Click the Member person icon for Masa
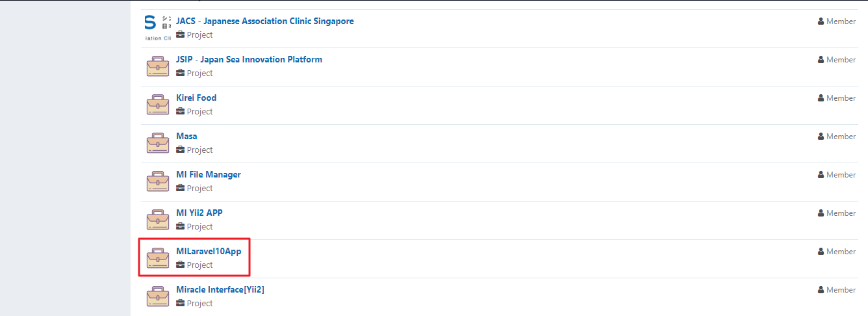868x316 pixels. tap(821, 137)
